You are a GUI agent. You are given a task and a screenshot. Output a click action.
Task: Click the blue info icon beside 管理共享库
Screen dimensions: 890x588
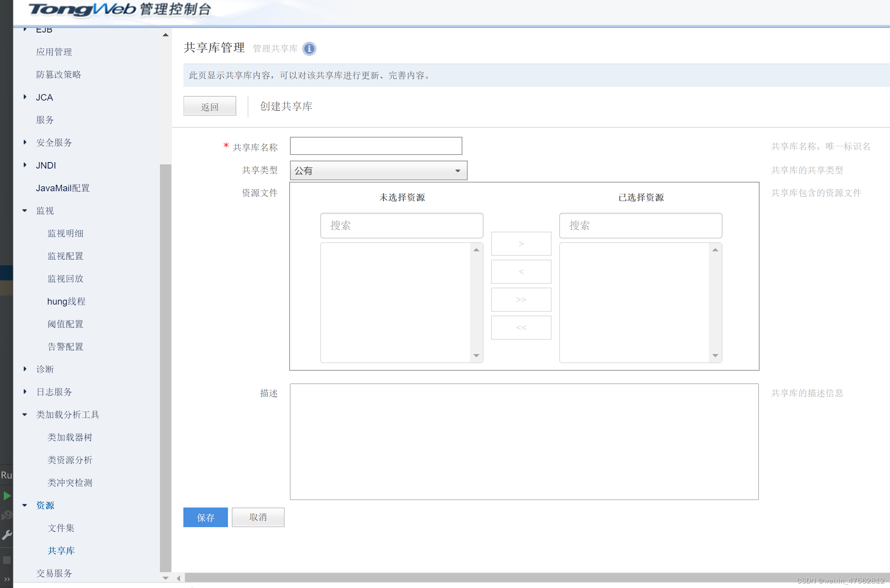tap(309, 49)
